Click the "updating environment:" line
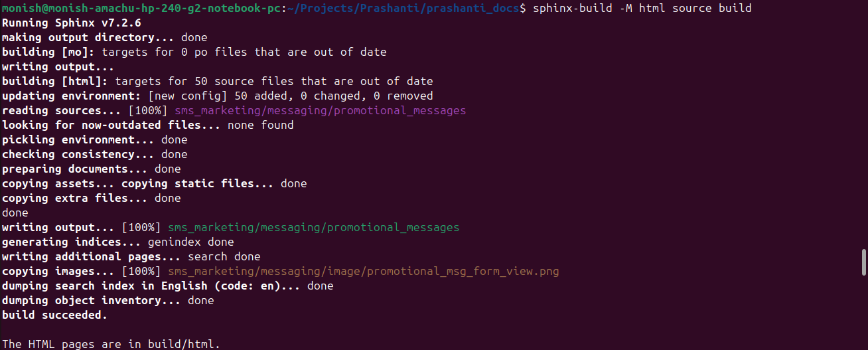Image resolution: width=868 pixels, height=350 pixels. (217, 96)
